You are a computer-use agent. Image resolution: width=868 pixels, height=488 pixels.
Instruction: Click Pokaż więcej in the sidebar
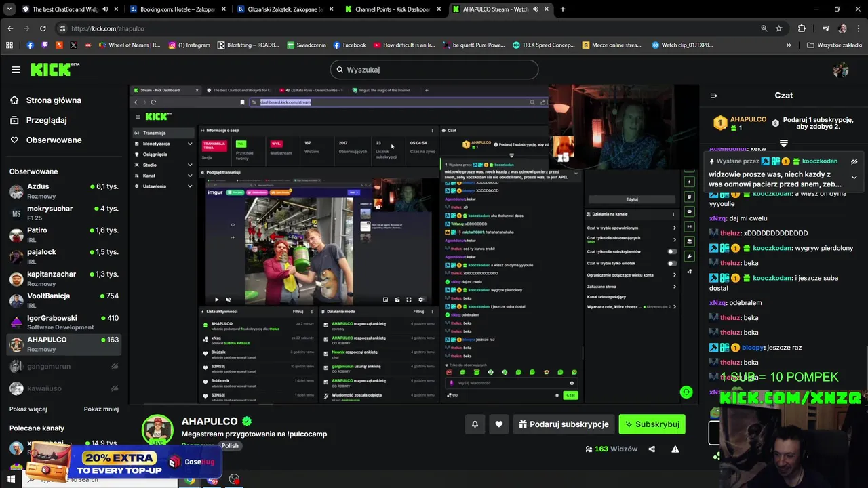28,409
